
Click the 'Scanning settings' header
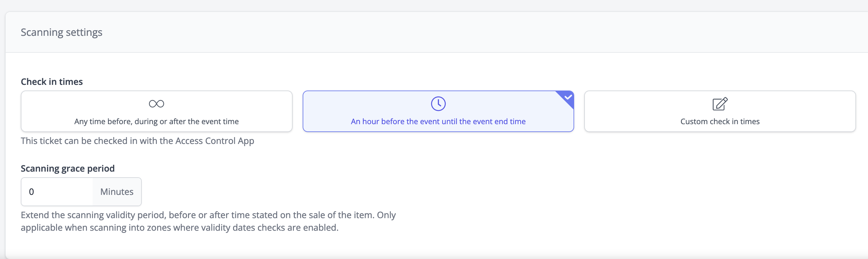[61, 32]
